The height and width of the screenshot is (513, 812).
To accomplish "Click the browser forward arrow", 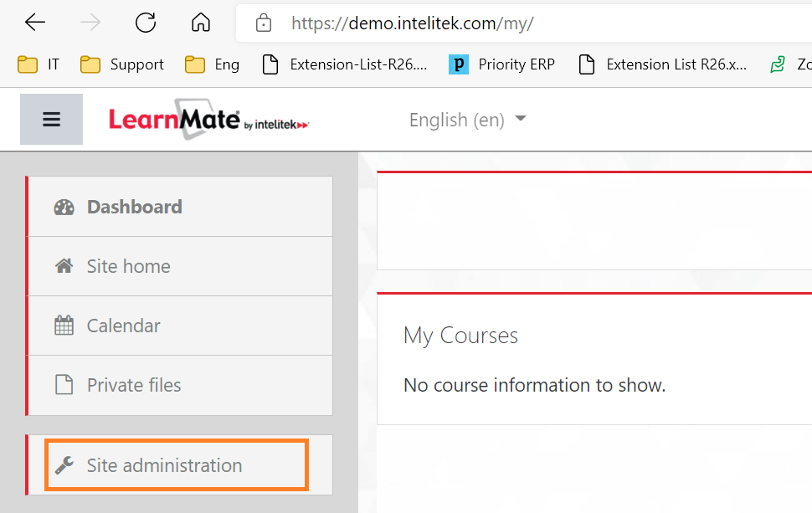I will 90,23.
